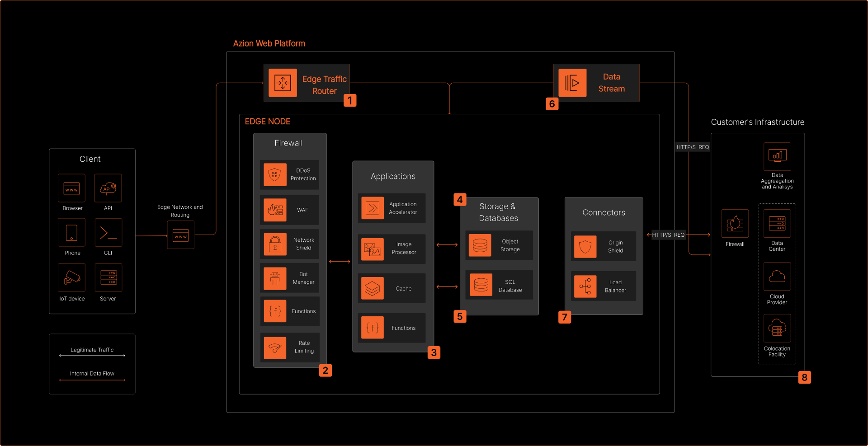Select the Application Accelerator icon
Viewport: 868px width, 446px height.
coord(373,208)
